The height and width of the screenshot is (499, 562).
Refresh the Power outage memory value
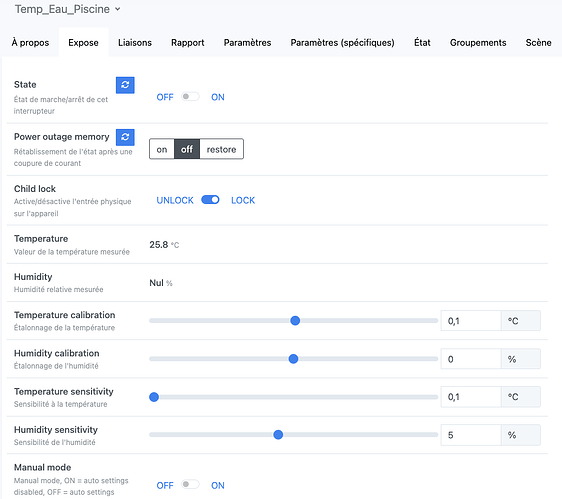125,137
